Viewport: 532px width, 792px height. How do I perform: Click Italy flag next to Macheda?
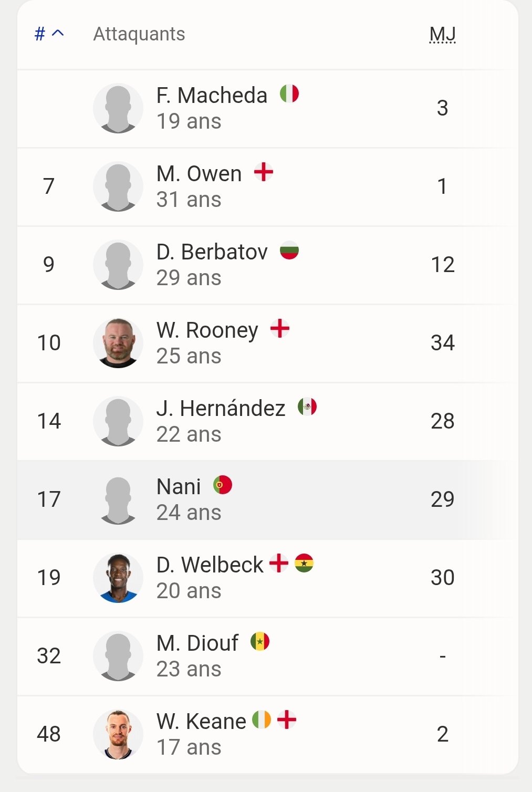[x=289, y=94]
